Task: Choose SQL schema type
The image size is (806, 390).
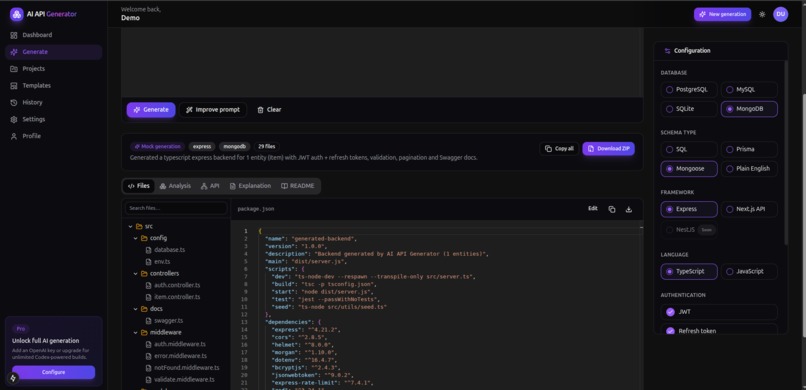Action: 689,150
